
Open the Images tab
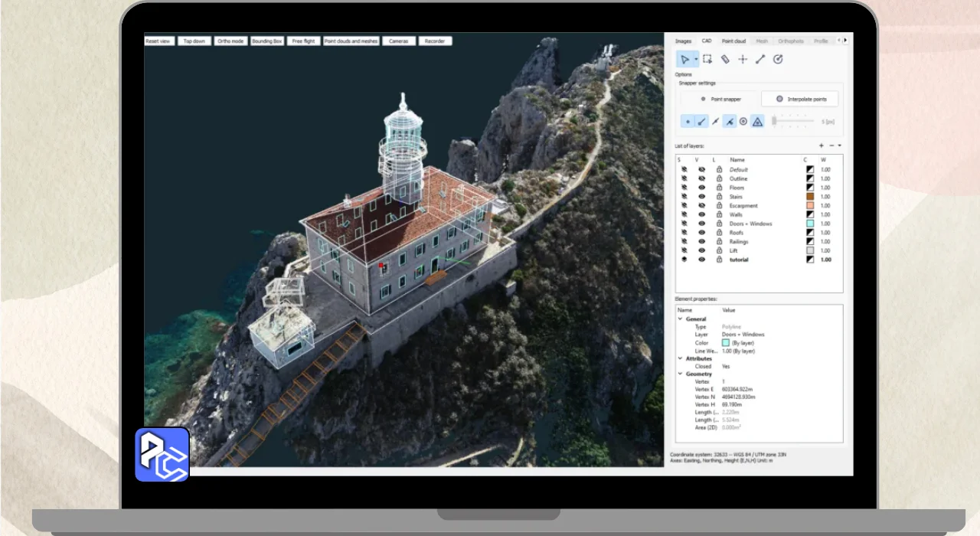pos(683,41)
